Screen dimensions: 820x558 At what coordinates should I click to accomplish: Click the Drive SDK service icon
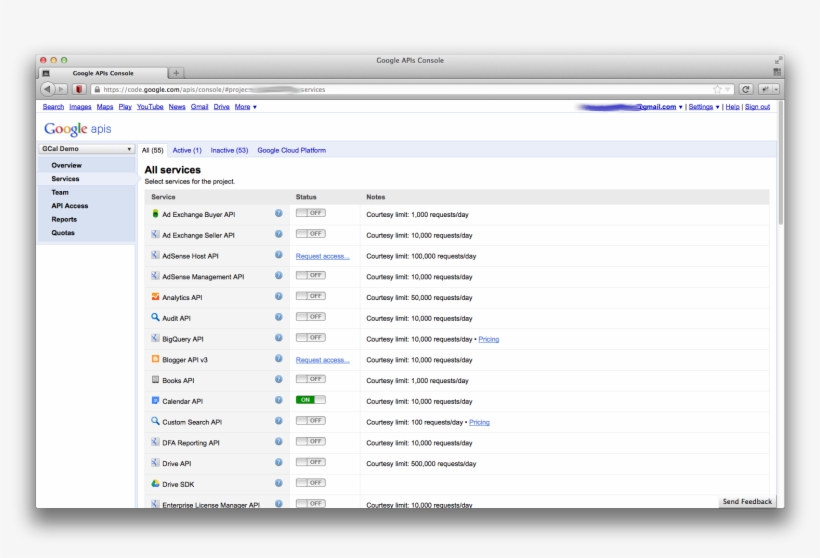click(x=155, y=484)
